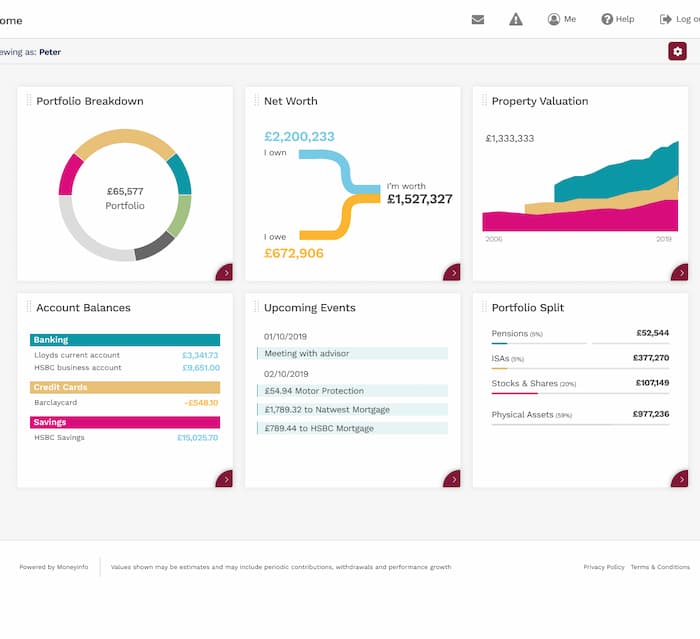Screen dimensions: 700x639
Task: Open the Privacy Policy link
Action: [x=603, y=567]
